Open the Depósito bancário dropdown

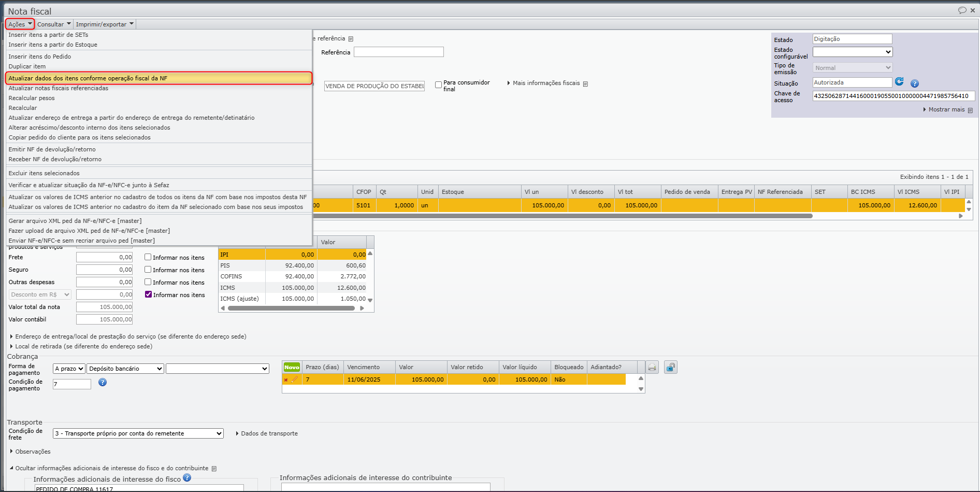point(125,369)
